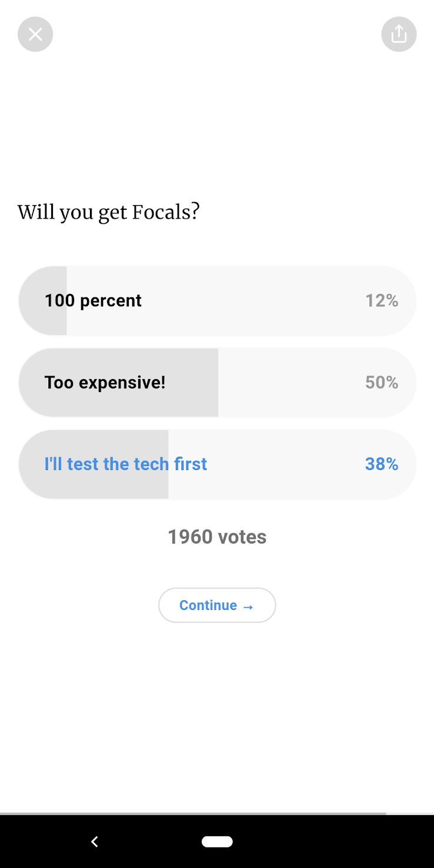Click the blue 38% result label
Viewport: 434px width, 868px height.
click(382, 464)
